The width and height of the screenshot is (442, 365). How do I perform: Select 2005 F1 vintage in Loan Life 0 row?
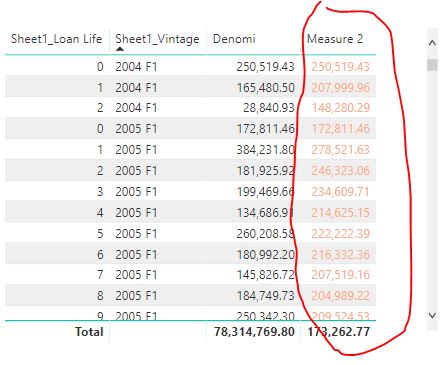tap(136, 129)
